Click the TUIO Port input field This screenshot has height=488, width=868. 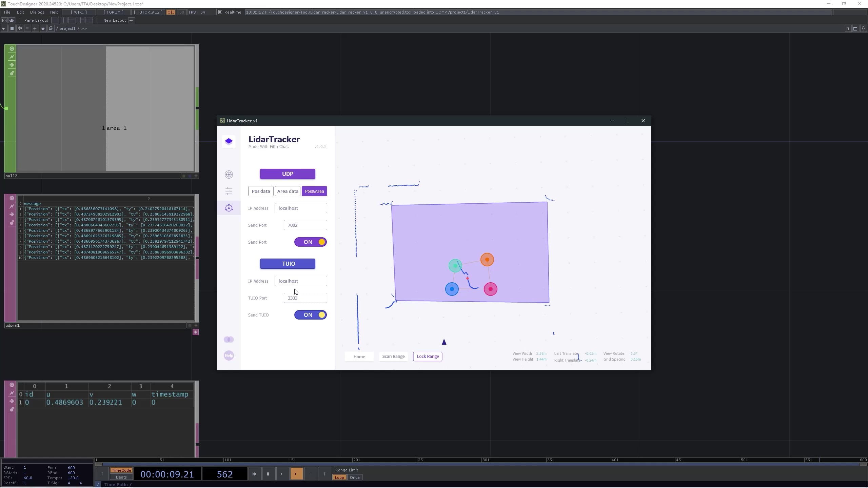tap(305, 298)
